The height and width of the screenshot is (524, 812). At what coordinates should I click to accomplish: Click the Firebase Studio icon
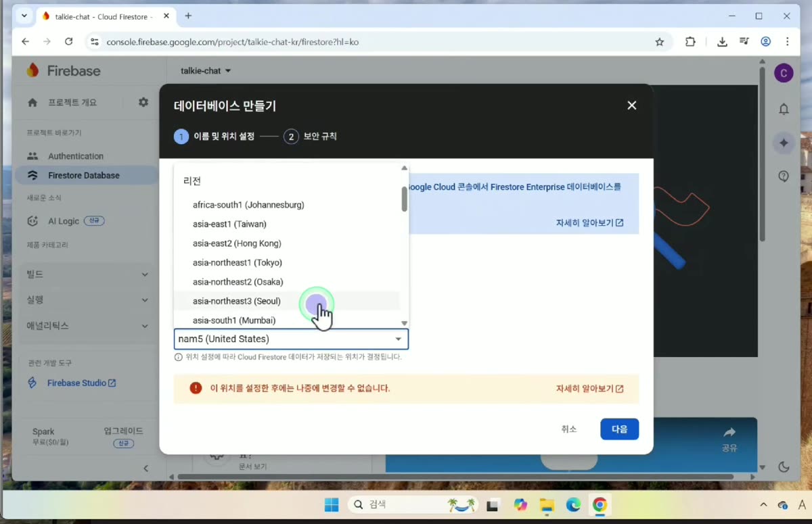click(x=32, y=383)
